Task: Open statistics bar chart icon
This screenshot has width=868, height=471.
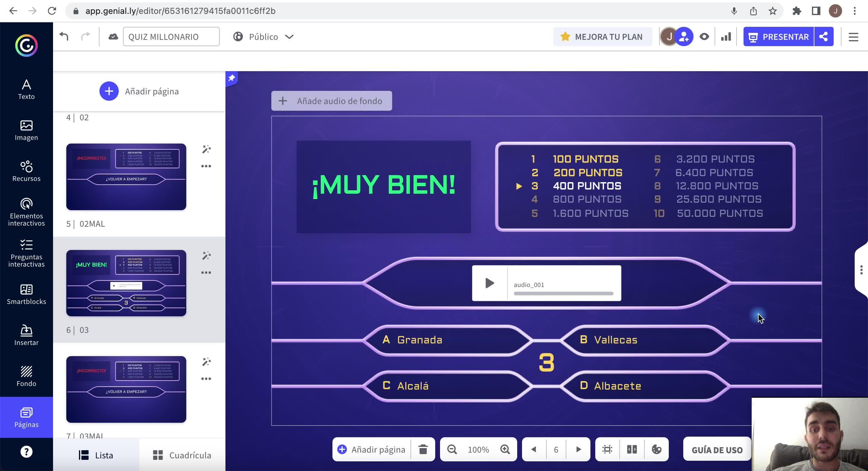Action: point(726,36)
